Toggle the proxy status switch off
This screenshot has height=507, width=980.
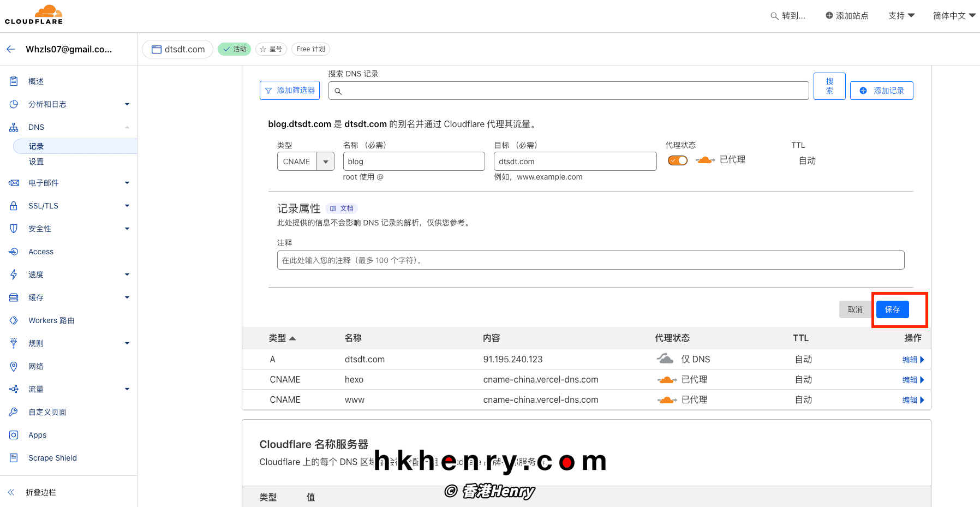coord(678,160)
